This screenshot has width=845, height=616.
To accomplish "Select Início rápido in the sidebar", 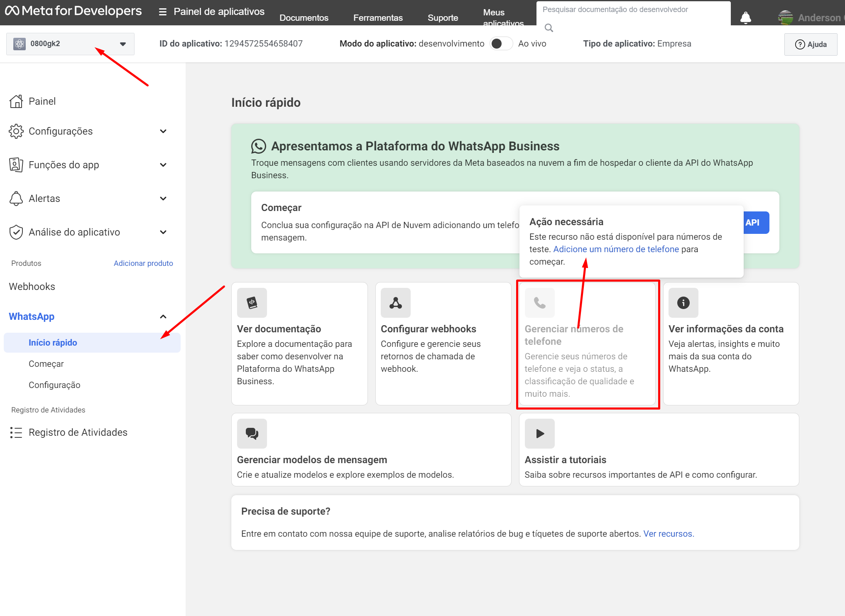I will tap(92, 343).
